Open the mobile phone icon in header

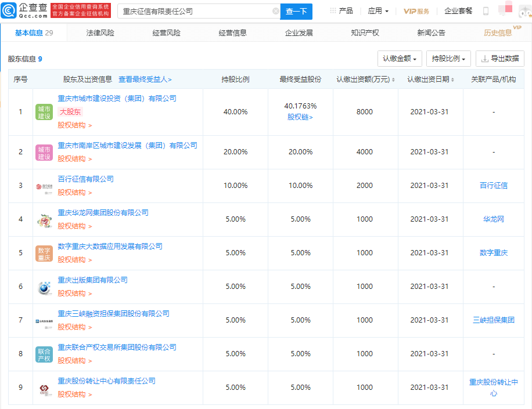point(486,11)
